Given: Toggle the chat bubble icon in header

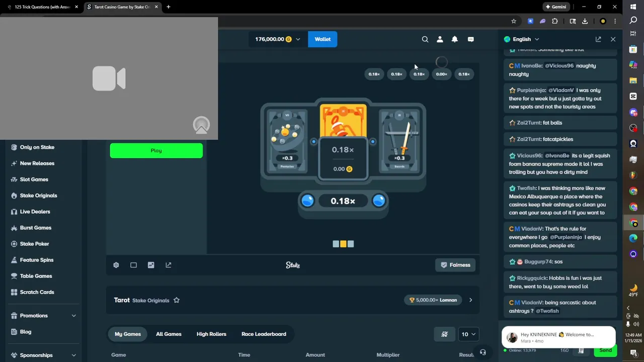Looking at the screenshot, I should (x=471, y=39).
